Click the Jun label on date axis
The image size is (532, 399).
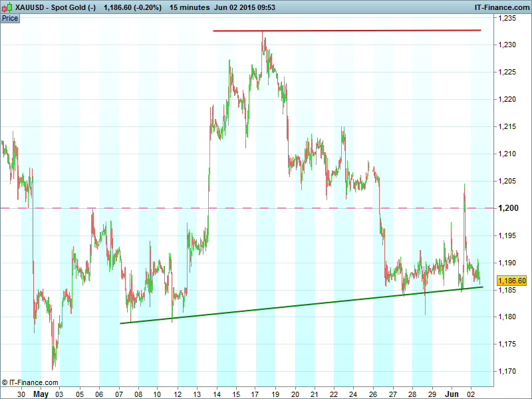(452, 394)
